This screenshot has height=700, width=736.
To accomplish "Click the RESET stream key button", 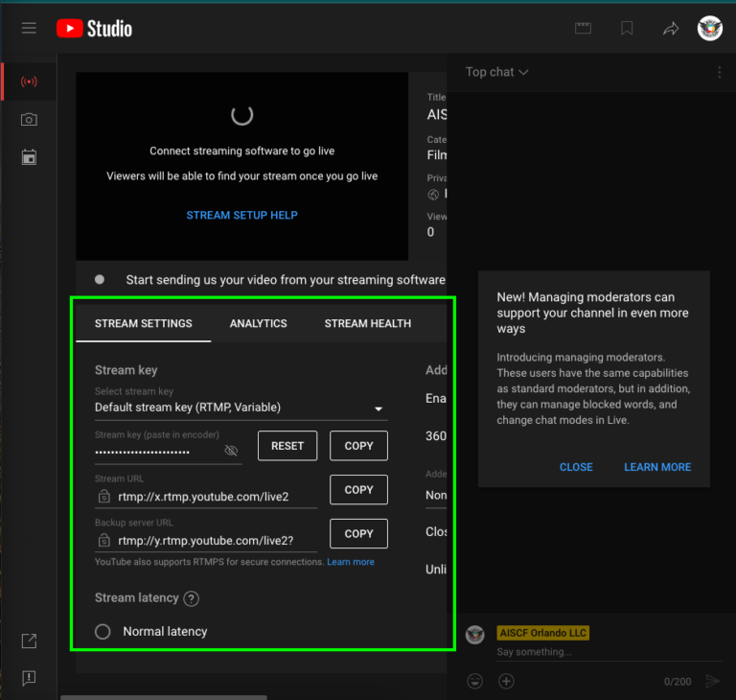I will [287, 445].
